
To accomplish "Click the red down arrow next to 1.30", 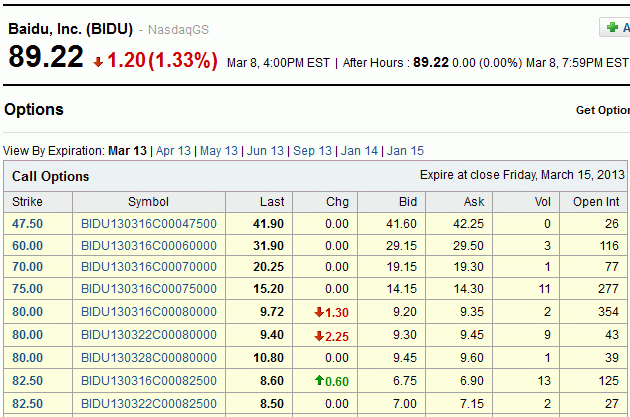I will click(x=319, y=312).
